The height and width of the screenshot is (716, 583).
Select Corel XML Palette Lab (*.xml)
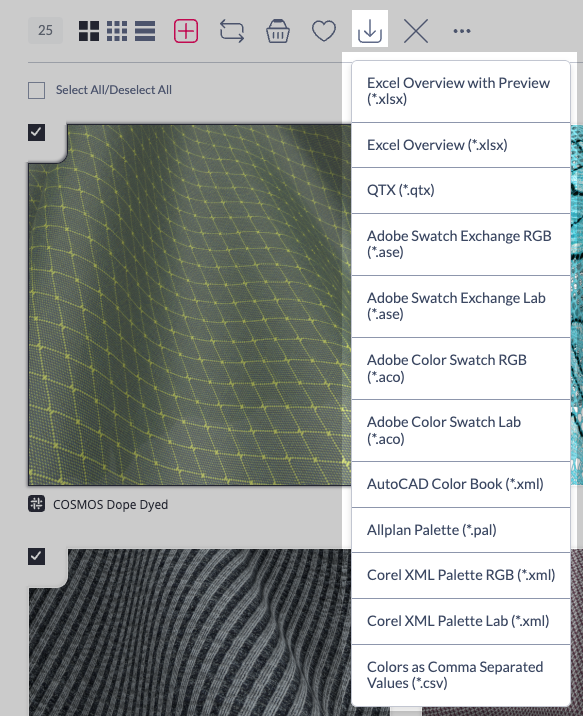pyautogui.click(x=461, y=621)
